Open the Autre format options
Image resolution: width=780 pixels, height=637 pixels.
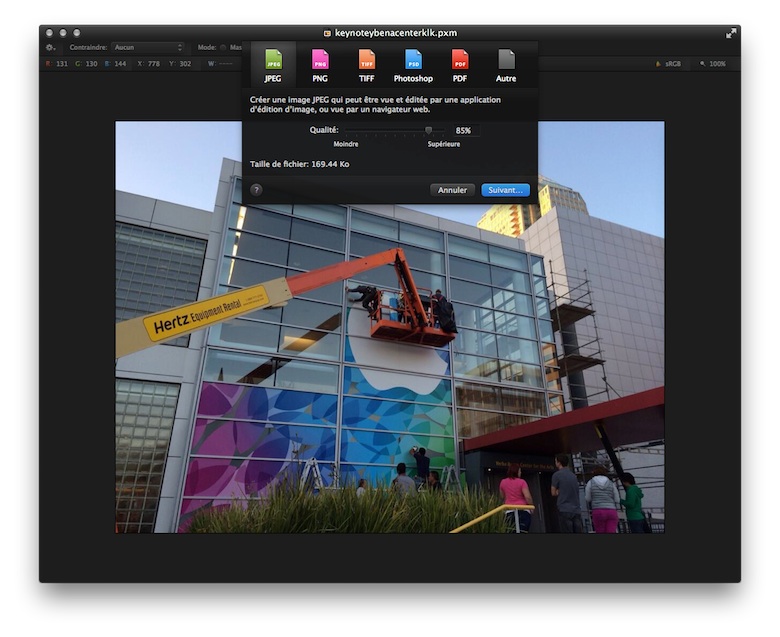pyautogui.click(x=506, y=65)
